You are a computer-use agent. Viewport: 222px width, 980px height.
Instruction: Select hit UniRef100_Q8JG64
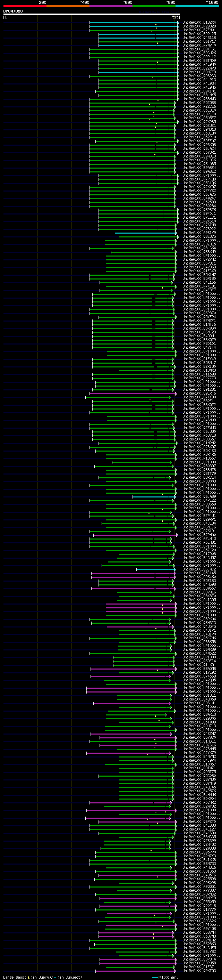199,248
